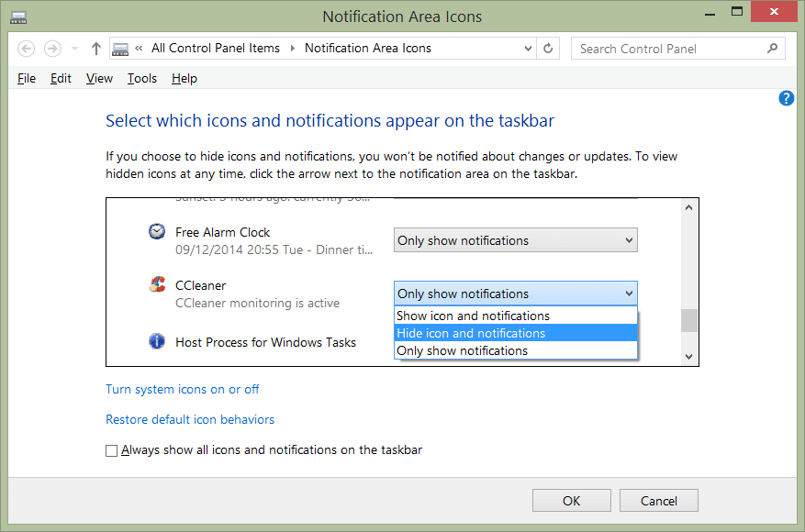Select the Host Process for Windows Tasks label
Screen dimensions: 805x532
click(265, 342)
